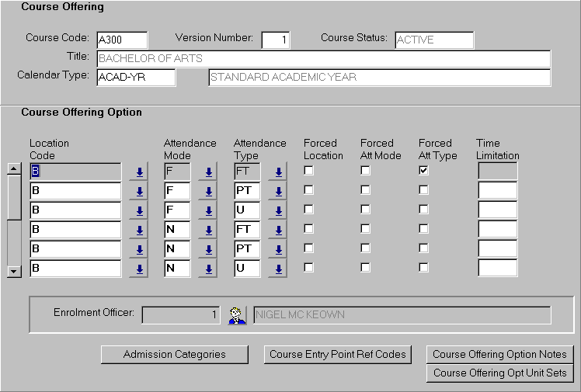
Task: Open Location Code lookup arrow in first row
Action: pos(140,172)
